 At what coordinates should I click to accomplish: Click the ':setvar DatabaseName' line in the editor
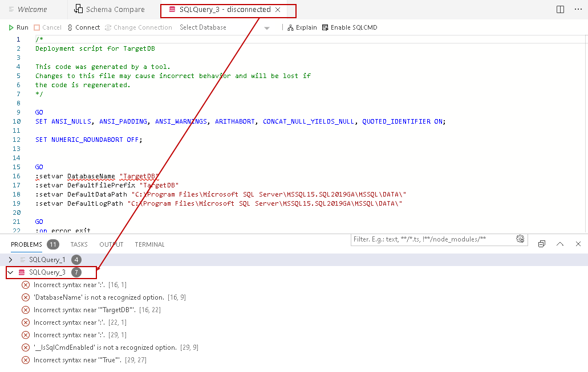tap(97, 176)
